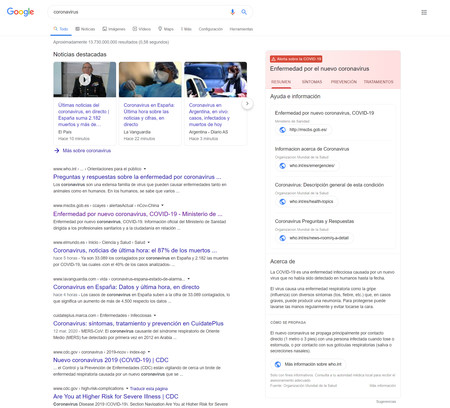Click globe icon beside mscbs.gob.es link
Screen dimensions: 450x408
coord(282,130)
